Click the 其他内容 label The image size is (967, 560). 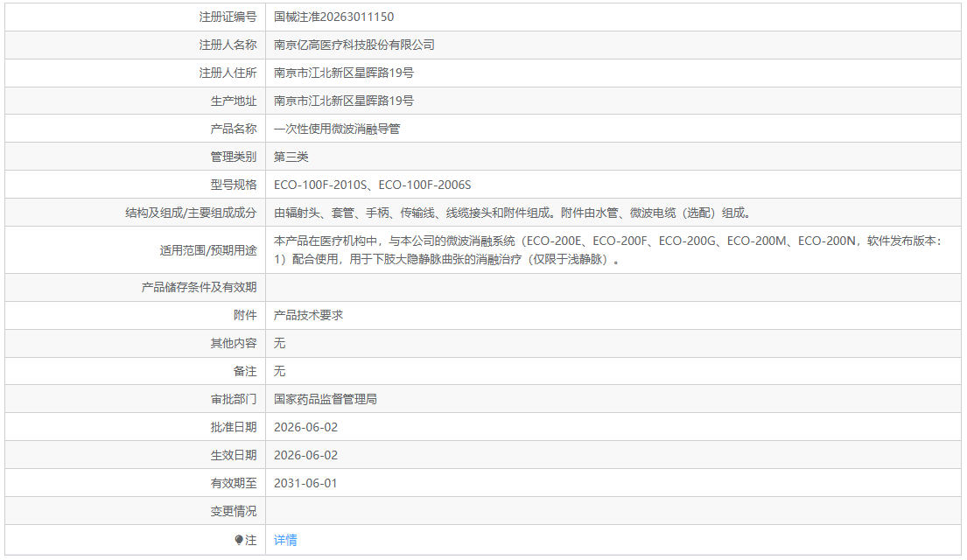pyautogui.click(x=233, y=343)
